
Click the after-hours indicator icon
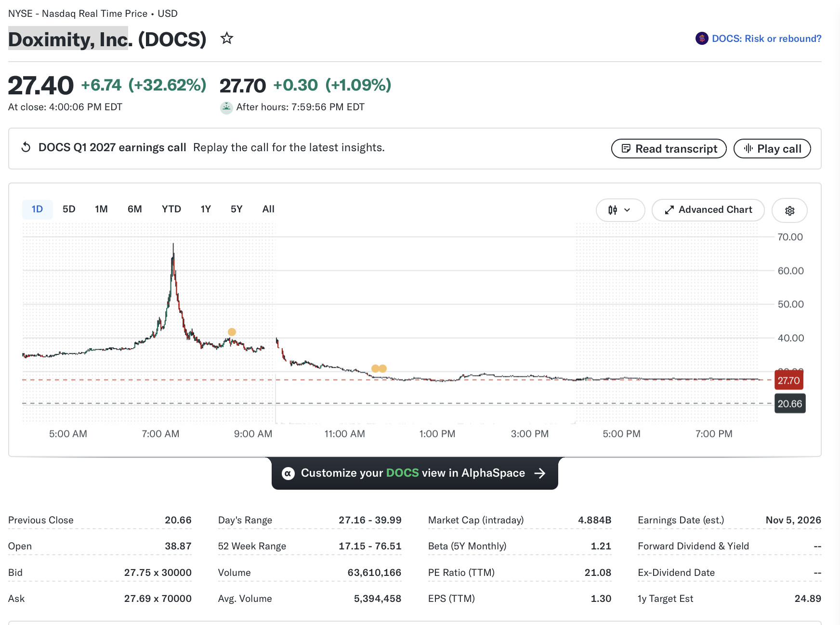tap(226, 107)
